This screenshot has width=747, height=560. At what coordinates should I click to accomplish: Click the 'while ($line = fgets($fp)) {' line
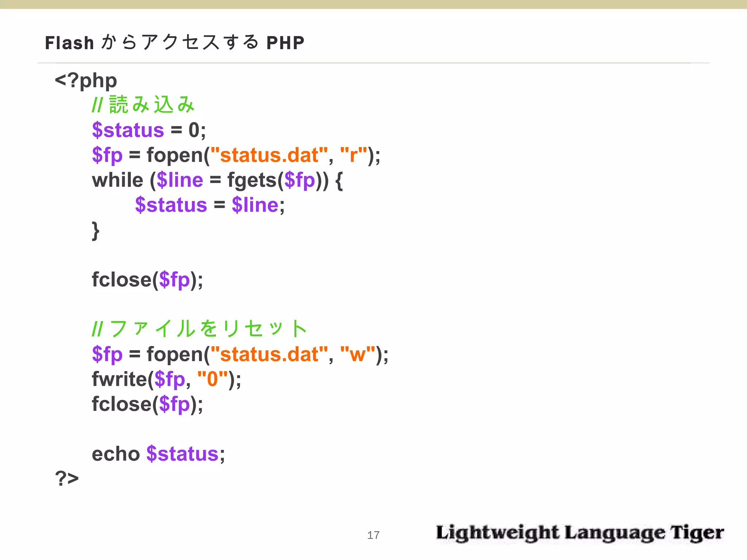[x=217, y=180]
